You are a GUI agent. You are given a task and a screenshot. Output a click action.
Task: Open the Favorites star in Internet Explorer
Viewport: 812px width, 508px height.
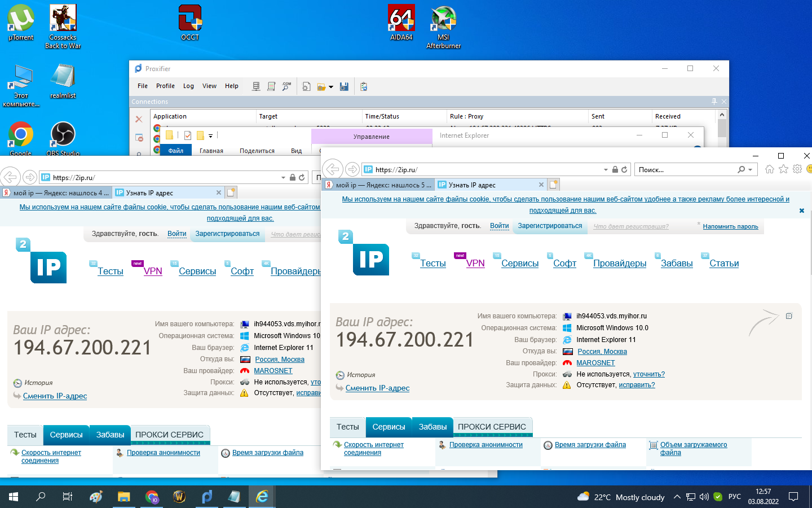783,169
